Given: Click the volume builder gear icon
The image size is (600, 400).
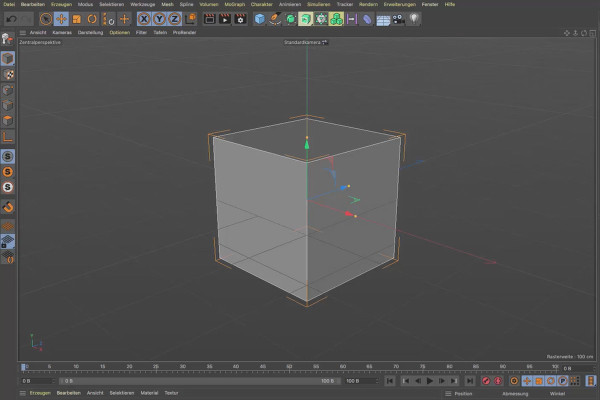Looking at the screenshot, I should pos(321,19).
